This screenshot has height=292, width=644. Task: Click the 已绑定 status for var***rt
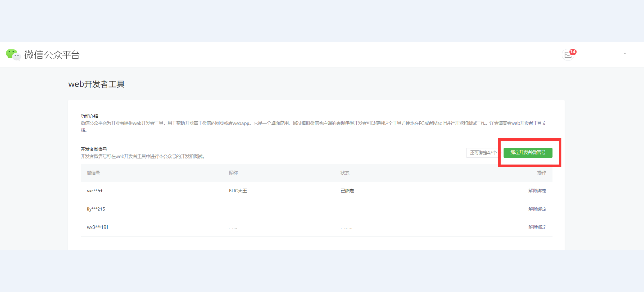pyautogui.click(x=347, y=191)
